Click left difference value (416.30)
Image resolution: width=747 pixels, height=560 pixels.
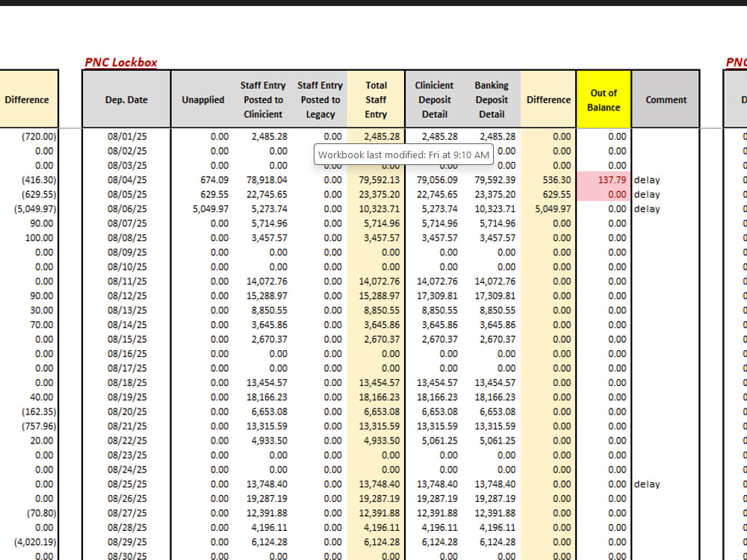coord(39,180)
